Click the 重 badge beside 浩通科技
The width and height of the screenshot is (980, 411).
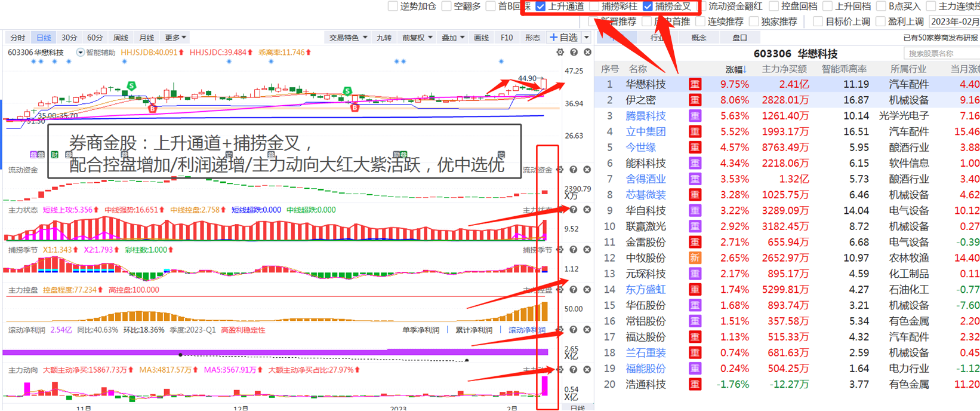click(695, 384)
